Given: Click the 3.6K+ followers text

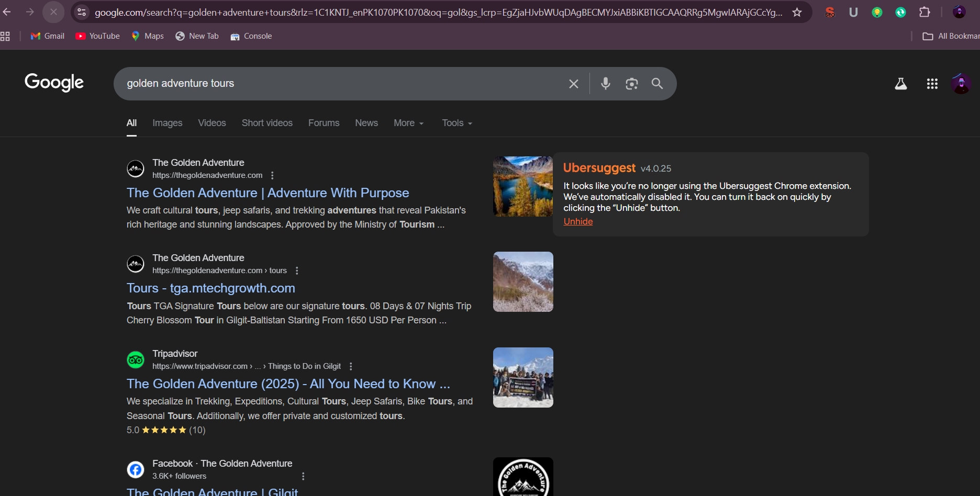Looking at the screenshot, I should 179,476.
